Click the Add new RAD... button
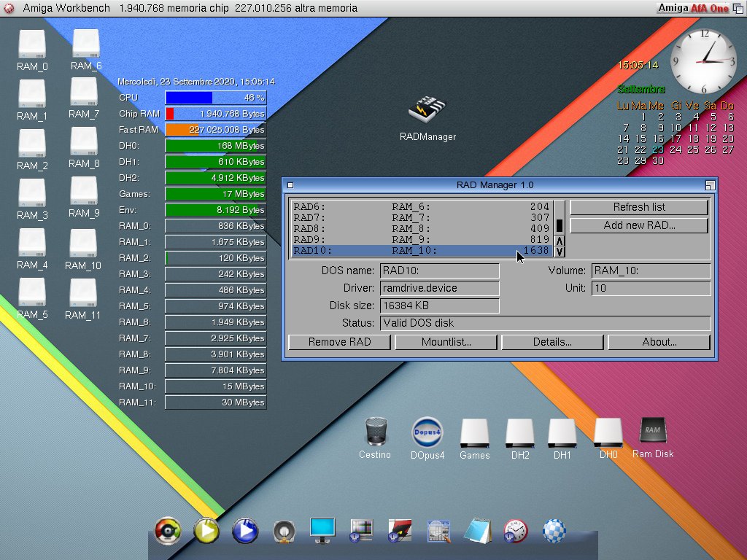This screenshot has width=747, height=560. 639,225
